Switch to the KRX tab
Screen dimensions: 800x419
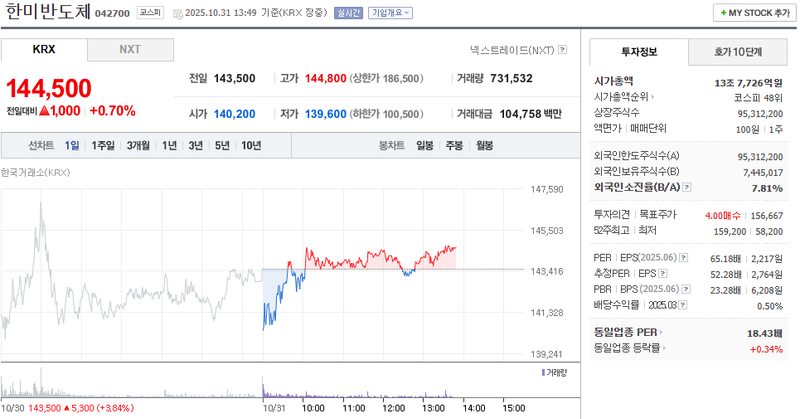click(44, 50)
